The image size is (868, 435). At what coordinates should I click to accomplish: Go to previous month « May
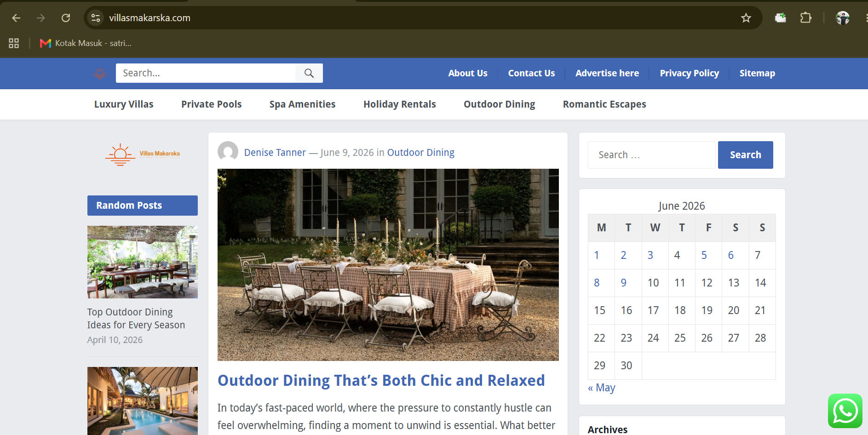(x=602, y=388)
